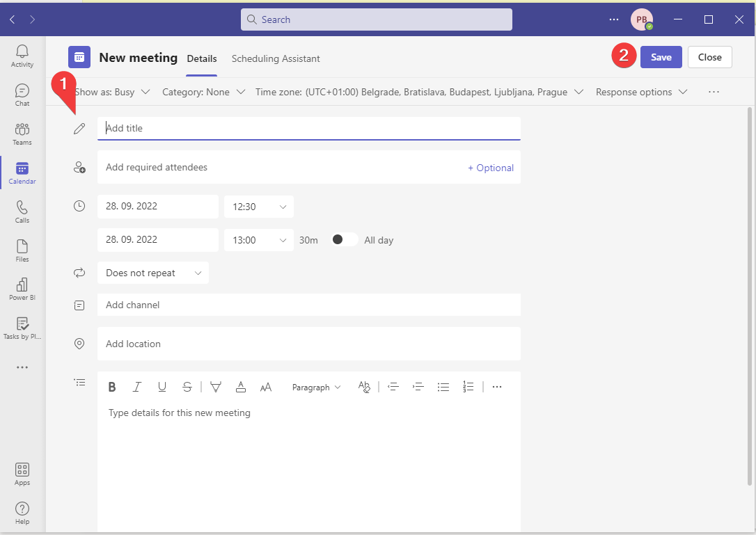Open Power BI app in sidebar

[22, 289]
